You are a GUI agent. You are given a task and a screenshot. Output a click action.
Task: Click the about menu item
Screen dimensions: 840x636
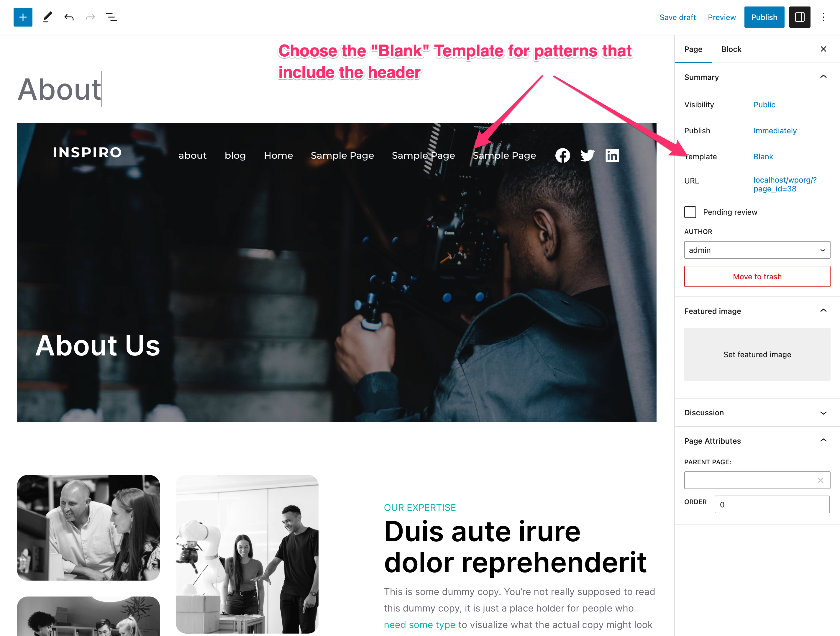(193, 155)
